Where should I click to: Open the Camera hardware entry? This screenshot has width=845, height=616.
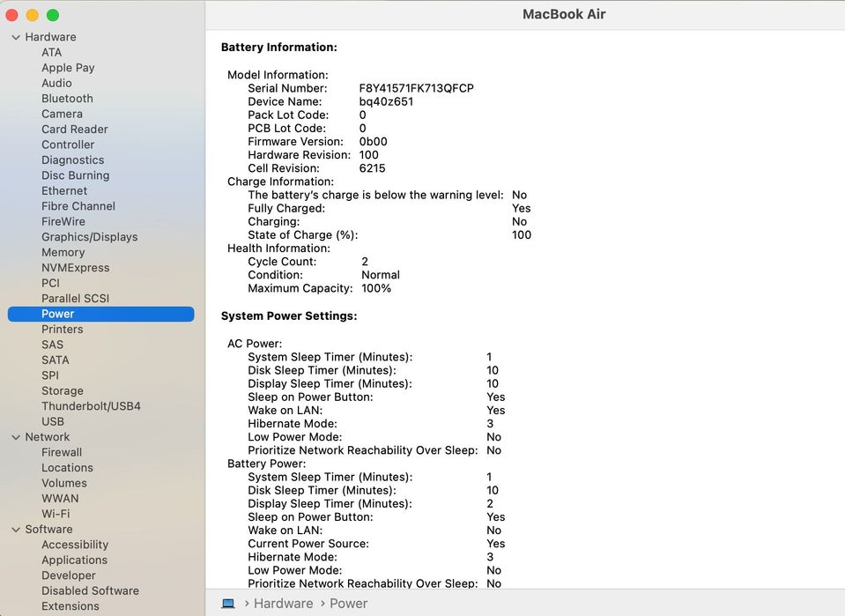62,114
